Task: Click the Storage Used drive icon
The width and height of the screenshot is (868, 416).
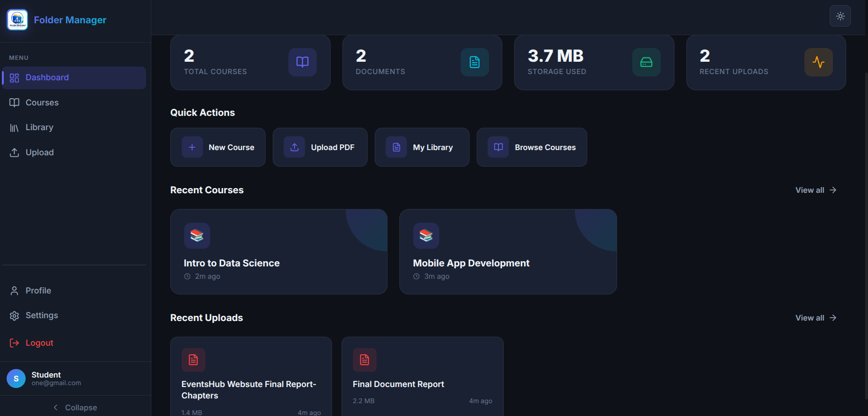Action: 646,62
